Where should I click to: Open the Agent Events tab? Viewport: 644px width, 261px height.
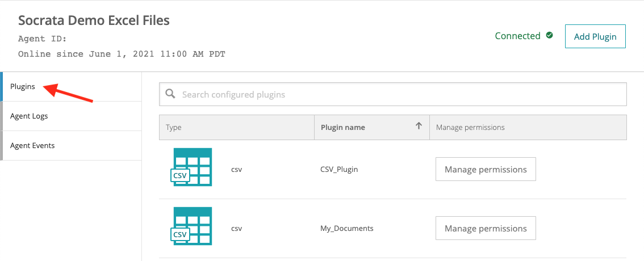(x=71, y=146)
